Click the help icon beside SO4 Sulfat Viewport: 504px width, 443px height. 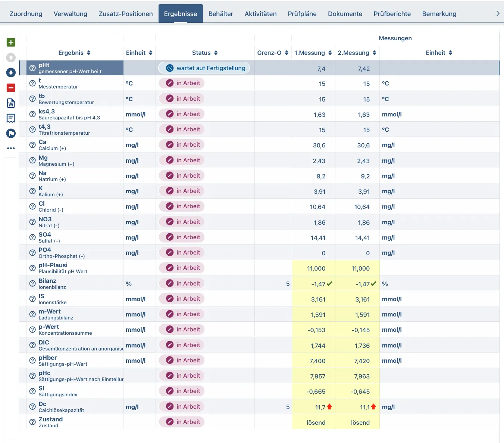coord(32,237)
